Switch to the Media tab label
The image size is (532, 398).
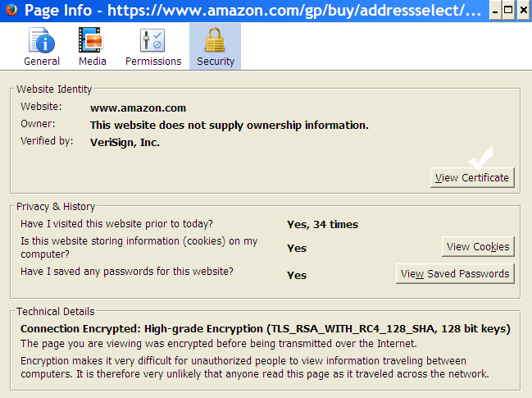coord(93,62)
